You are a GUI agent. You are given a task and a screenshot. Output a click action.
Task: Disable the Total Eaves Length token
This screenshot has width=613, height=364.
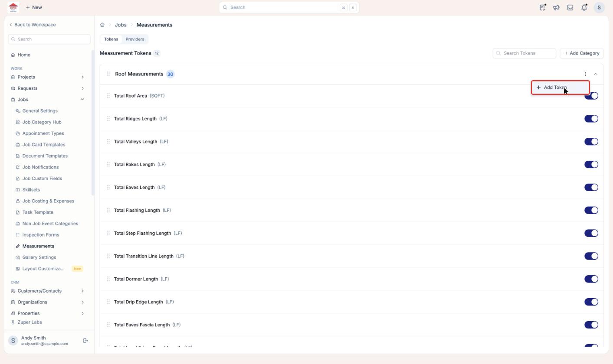point(591,188)
